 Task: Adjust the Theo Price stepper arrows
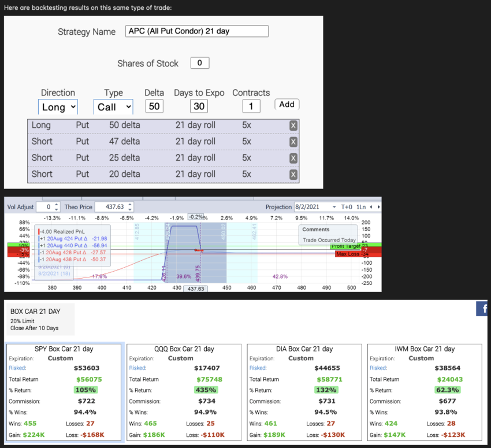(131, 207)
